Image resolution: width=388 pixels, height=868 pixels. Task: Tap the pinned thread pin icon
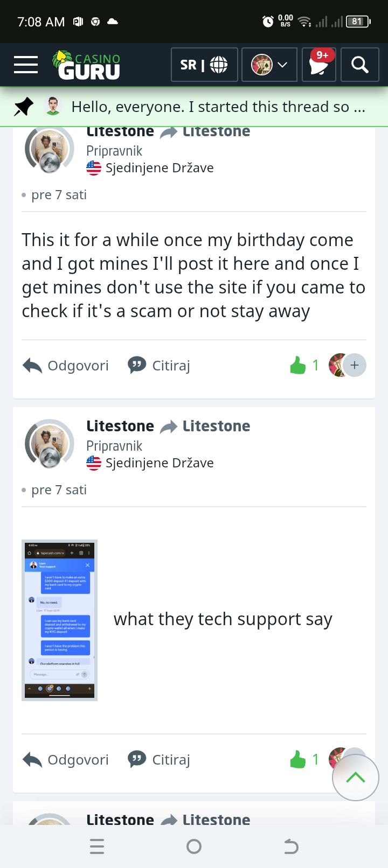click(x=23, y=107)
